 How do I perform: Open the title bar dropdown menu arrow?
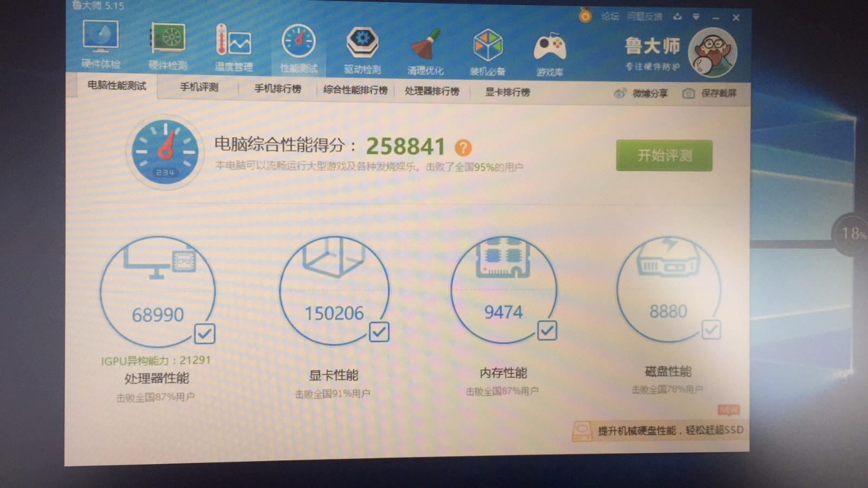[x=696, y=17]
